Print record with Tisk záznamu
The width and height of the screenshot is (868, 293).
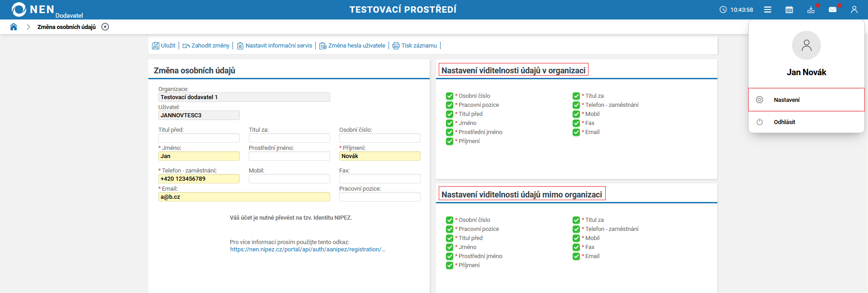tap(415, 46)
